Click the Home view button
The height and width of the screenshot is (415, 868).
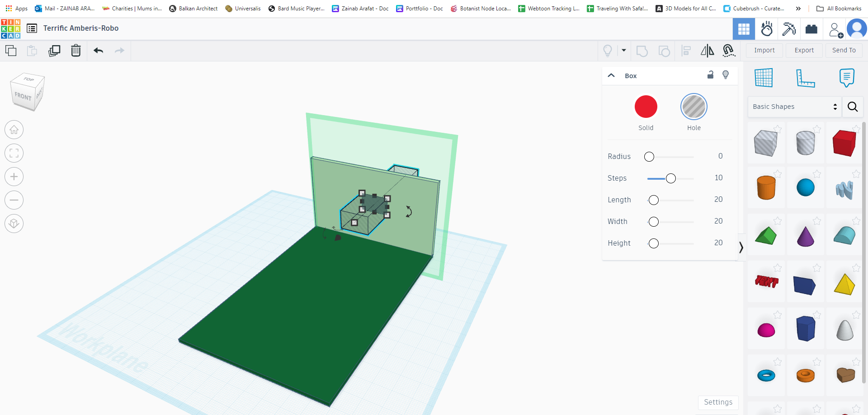[14, 130]
